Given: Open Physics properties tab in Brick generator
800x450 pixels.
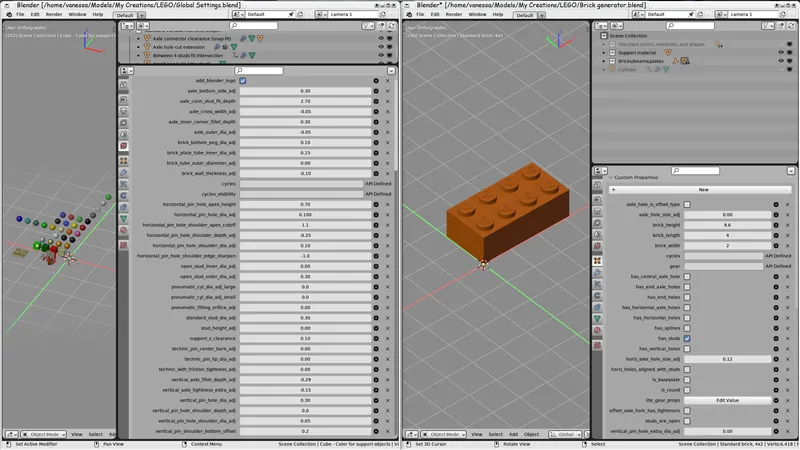Looking at the screenshot, I should tap(597, 296).
